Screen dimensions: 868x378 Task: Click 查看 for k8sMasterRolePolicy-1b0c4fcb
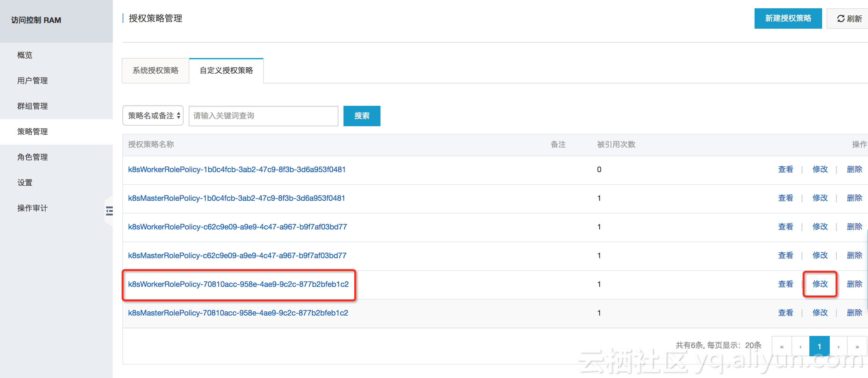tap(785, 198)
